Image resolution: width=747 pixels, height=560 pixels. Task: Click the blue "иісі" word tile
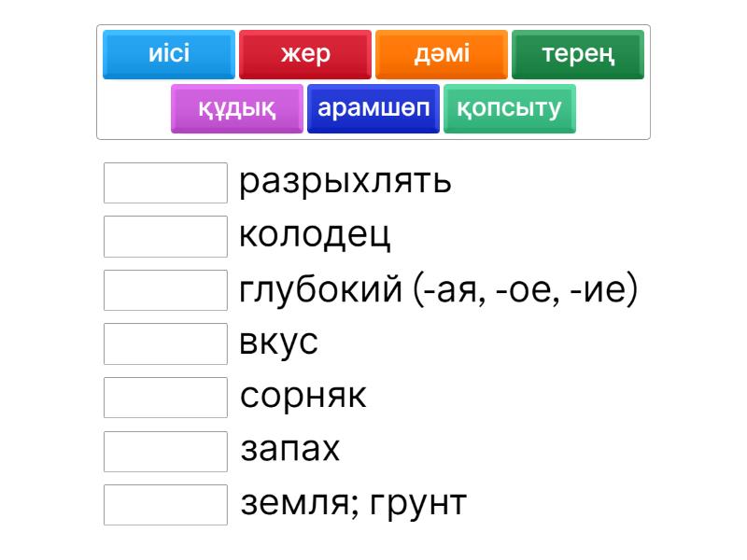[169, 54]
